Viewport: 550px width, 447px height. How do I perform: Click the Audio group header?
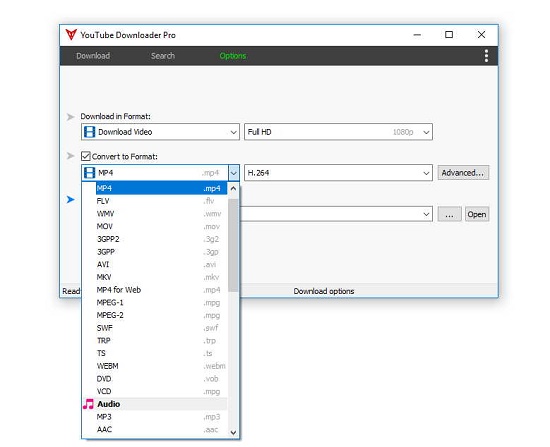[x=155, y=404]
